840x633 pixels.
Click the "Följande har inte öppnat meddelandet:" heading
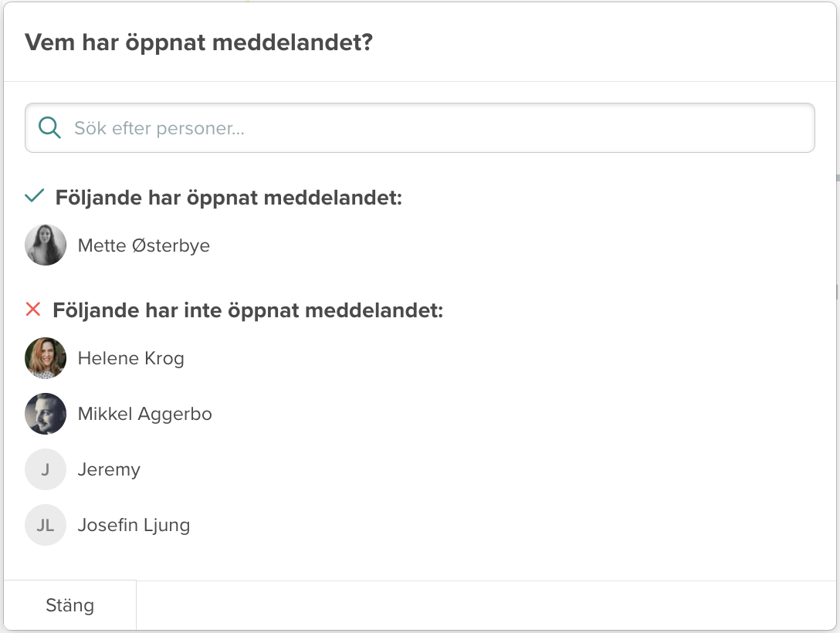tap(248, 310)
